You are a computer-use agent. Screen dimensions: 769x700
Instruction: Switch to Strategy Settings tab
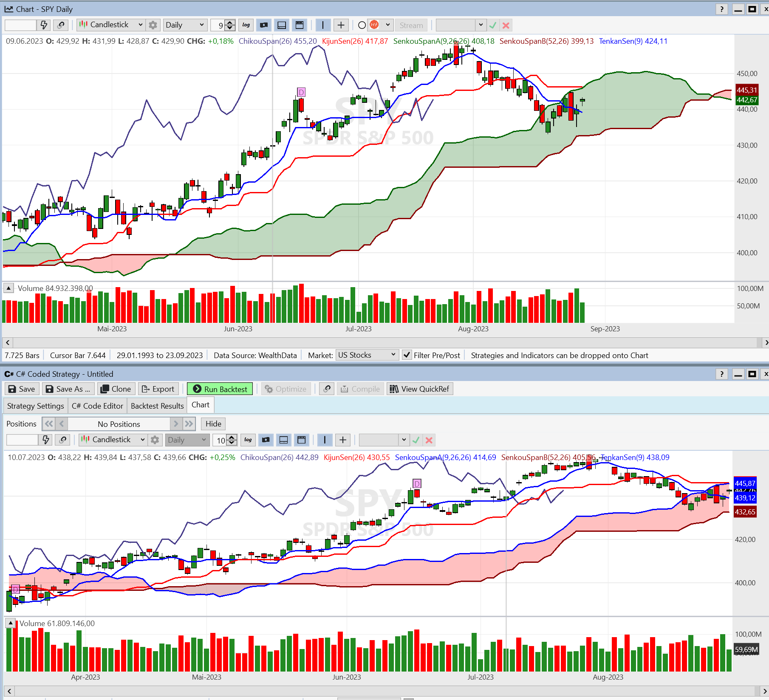(x=36, y=406)
